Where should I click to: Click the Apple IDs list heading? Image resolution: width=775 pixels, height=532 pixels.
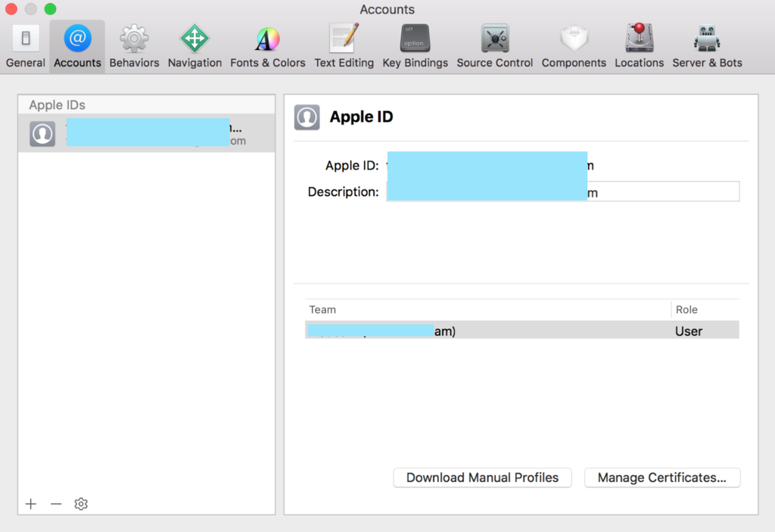pos(57,105)
